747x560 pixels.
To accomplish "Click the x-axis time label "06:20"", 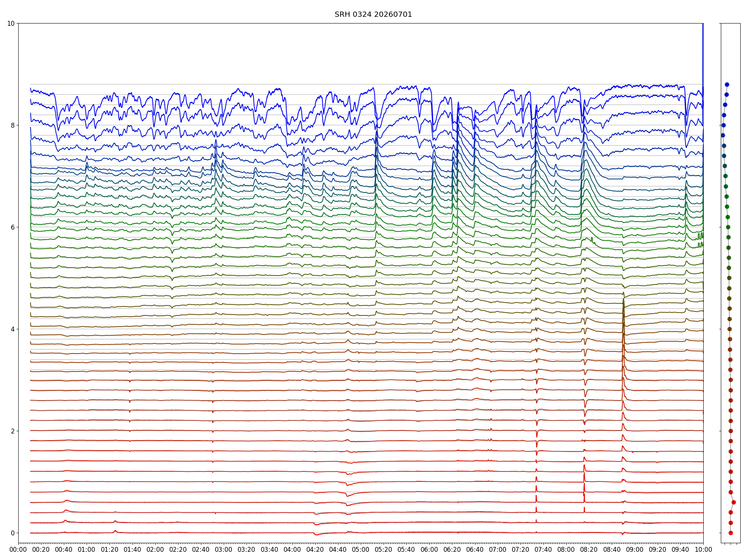I will 452,550.
